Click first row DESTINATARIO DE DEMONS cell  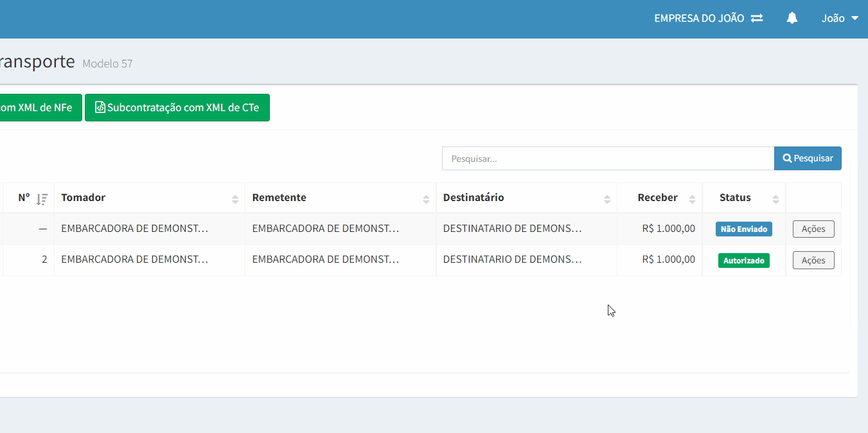512,229
